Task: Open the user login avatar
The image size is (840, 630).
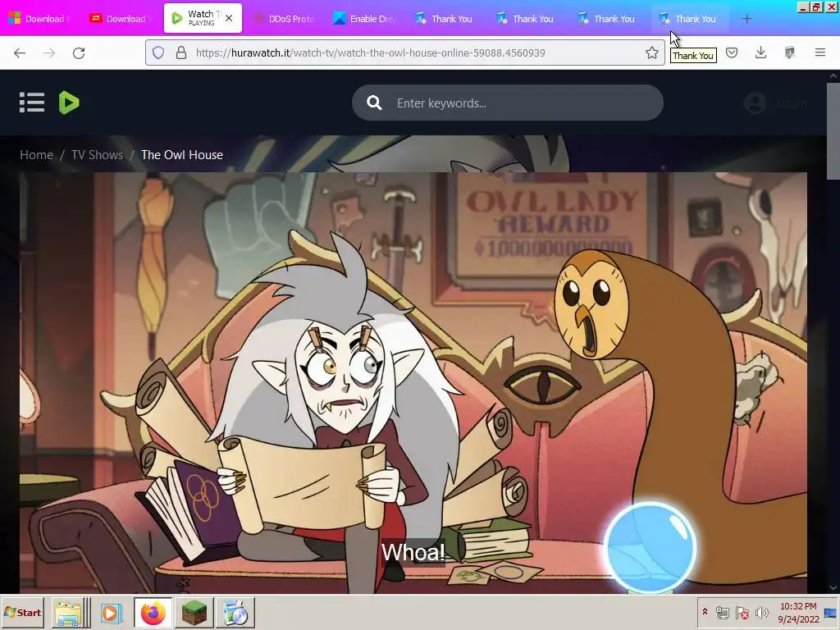Action: 755,103
